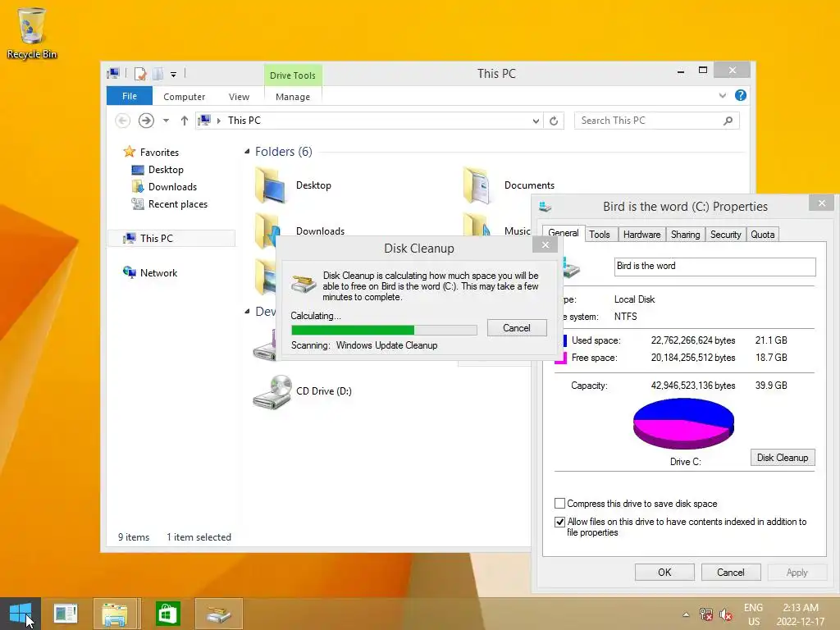Select the Desktop folder icon
This screenshot has width=840, height=630.
pyautogui.click(x=271, y=185)
